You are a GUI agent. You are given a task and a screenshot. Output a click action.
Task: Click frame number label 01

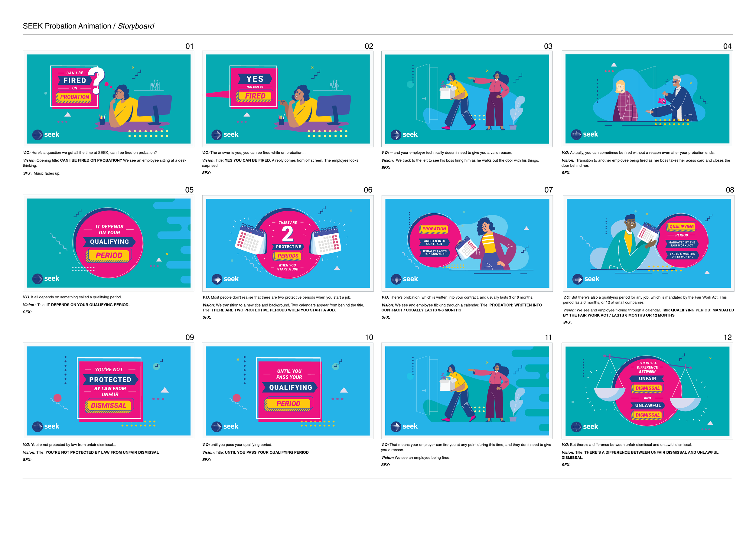(x=189, y=46)
